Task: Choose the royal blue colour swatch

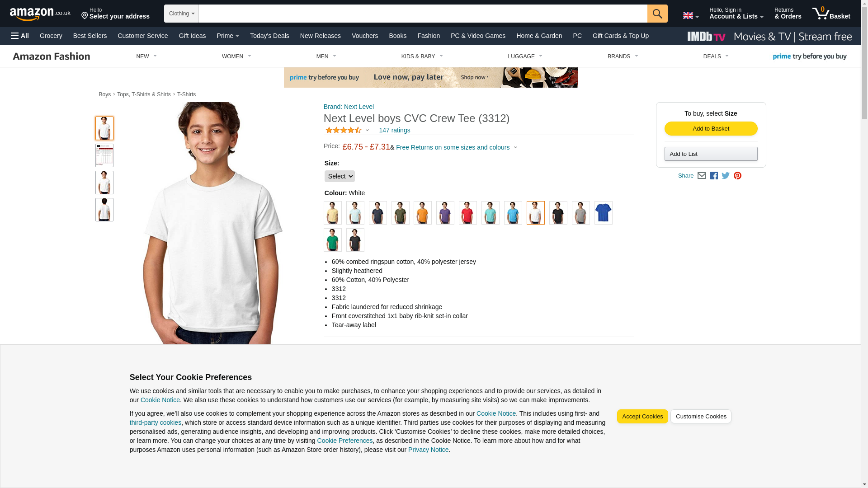Action: click(x=604, y=213)
